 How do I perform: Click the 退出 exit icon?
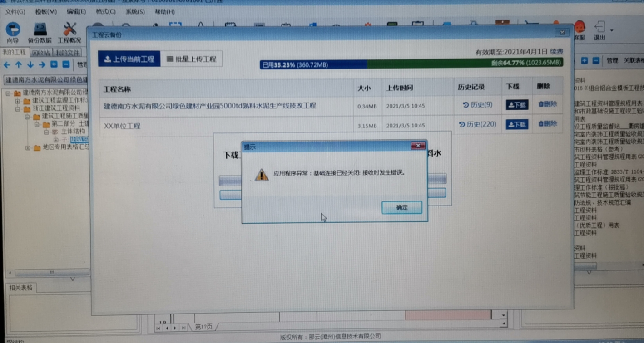coord(599,30)
